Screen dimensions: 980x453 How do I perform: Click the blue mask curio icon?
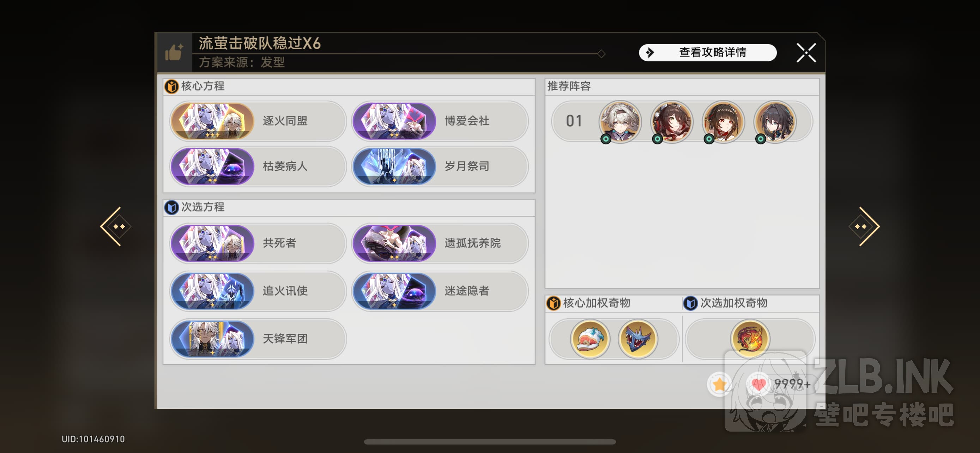pyautogui.click(x=638, y=338)
